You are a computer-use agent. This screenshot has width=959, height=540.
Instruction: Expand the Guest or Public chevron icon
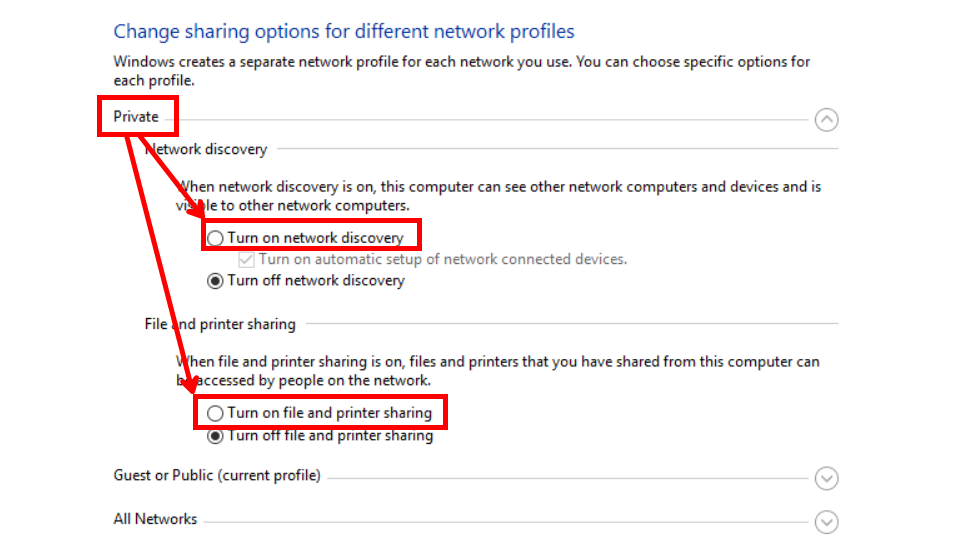click(826, 478)
